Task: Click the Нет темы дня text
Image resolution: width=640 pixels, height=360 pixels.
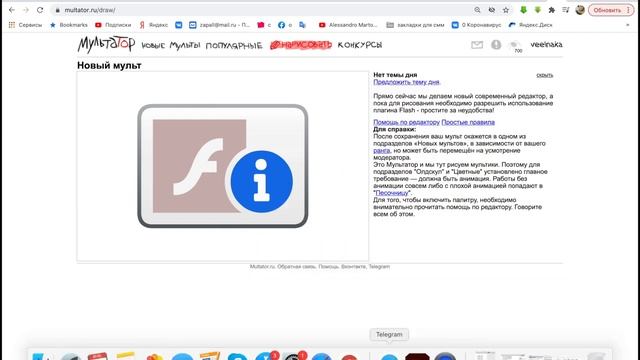Action: [395, 75]
